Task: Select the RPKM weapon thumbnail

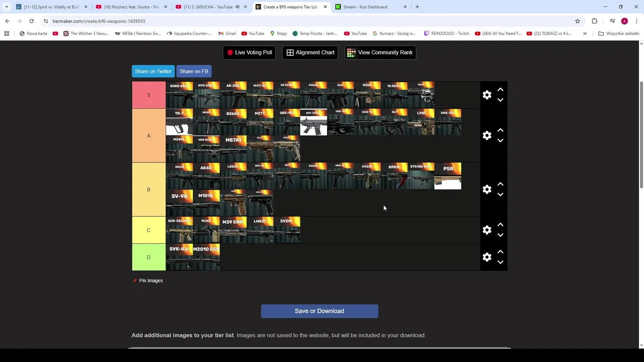Action: 394,176
